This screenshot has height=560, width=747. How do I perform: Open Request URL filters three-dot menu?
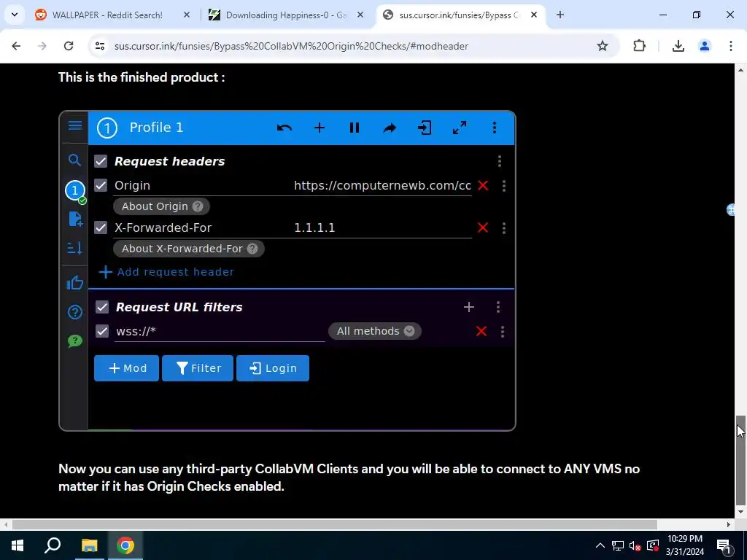coord(498,307)
